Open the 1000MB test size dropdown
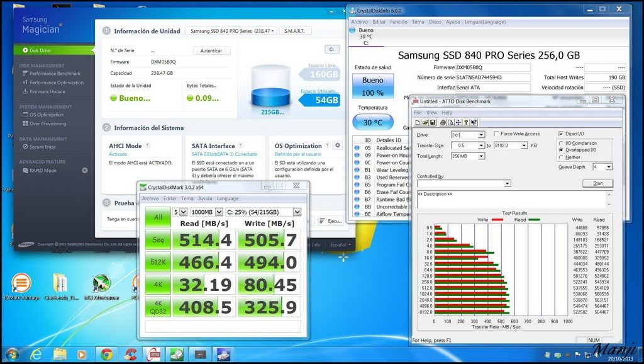The width and height of the screenshot is (644, 364). pyautogui.click(x=206, y=212)
